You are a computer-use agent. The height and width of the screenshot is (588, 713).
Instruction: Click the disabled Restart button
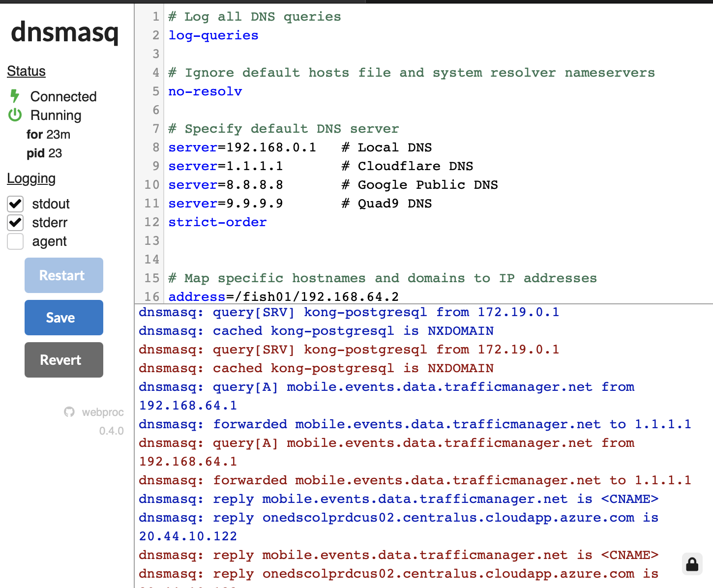point(63,275)
